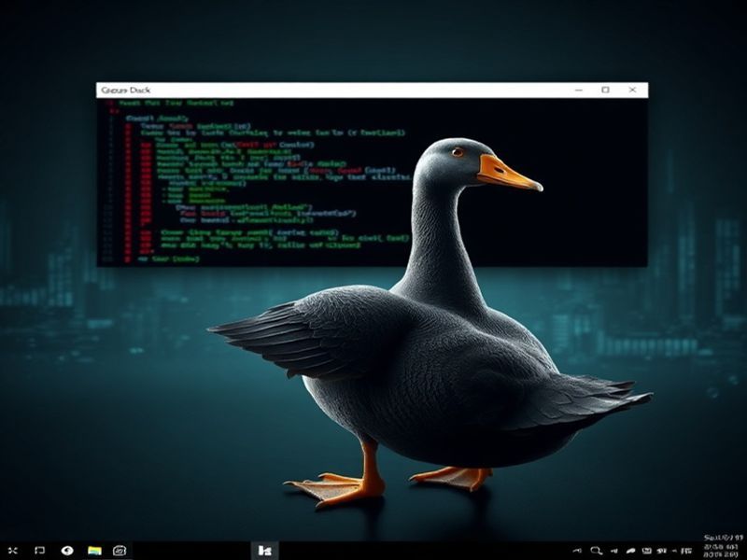Open the File Explorer folder icon
This screenshot has height=560, width=747.
point(94,551)
